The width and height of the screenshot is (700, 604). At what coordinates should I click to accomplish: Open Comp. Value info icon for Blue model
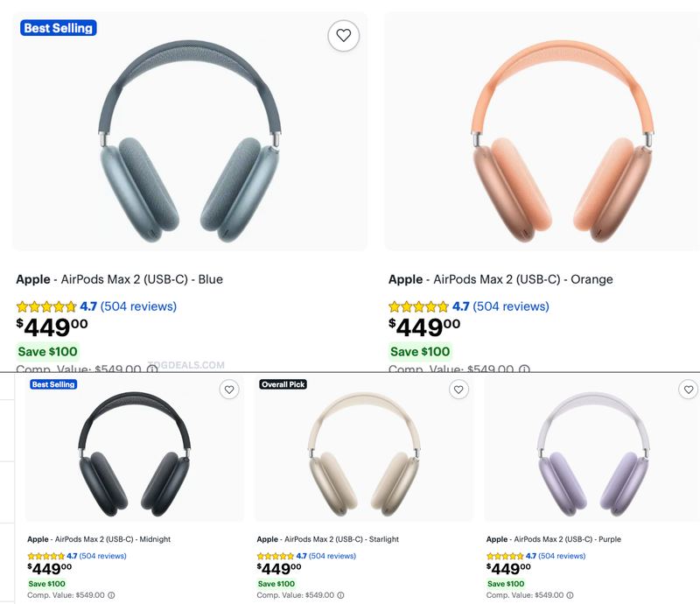click(152, 369)
